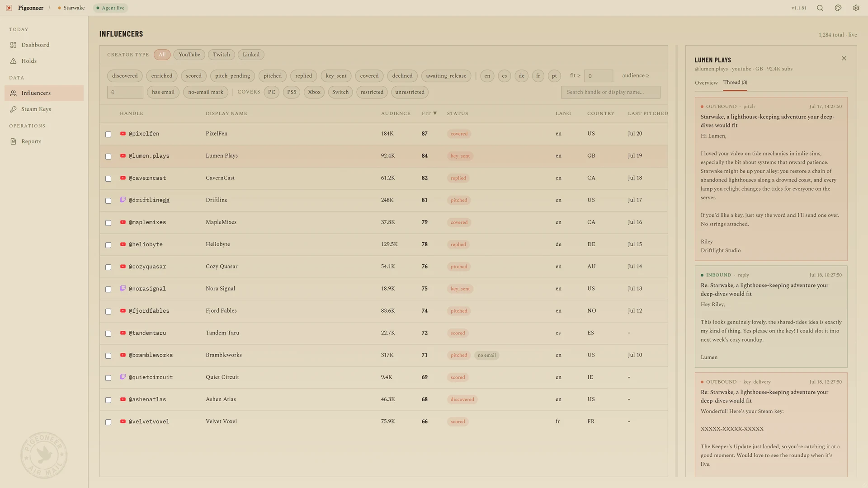The image size is (868, 488).
Task: Tick the checkbox for @lumen.plays
Action: point(108,156)
